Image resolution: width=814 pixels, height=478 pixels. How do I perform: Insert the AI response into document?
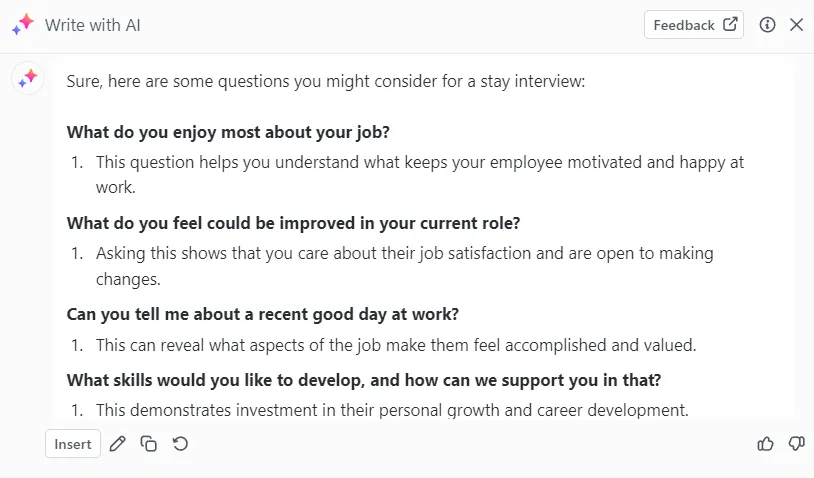tap(73, 444)
